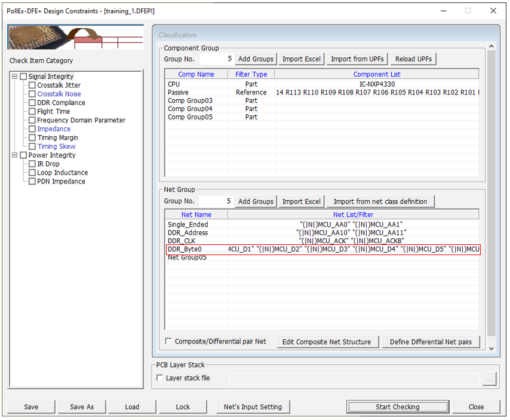Enable the Crosstalk Jitter checkbox
Image resolution: width=510 pixels, height=420 pixels.
tap(33, 85)
